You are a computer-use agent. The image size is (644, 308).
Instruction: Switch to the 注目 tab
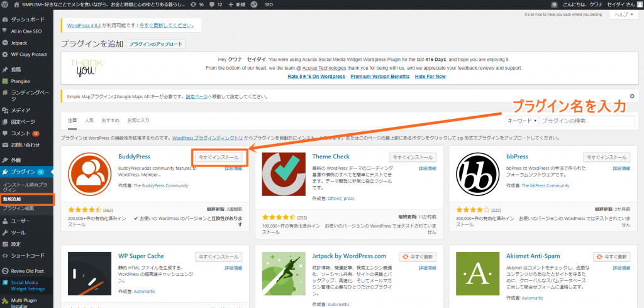coord(72,120)
